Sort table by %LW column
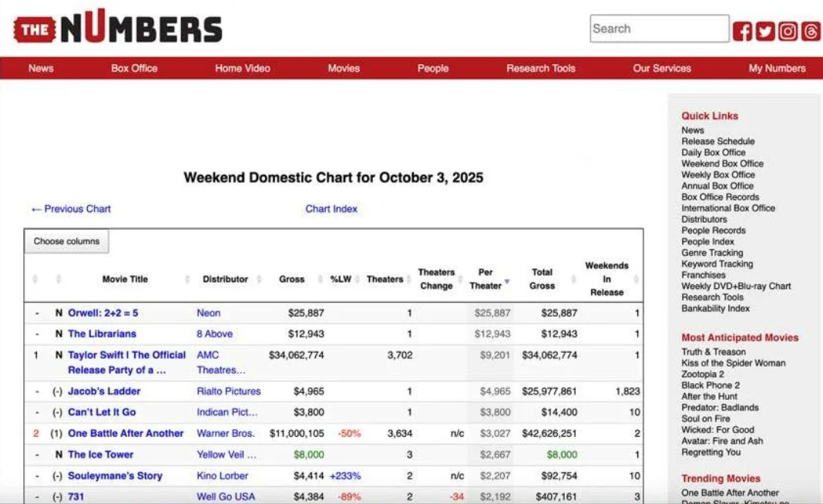The image size is (823, 504). pyautogui.click(x=341, y=279)
